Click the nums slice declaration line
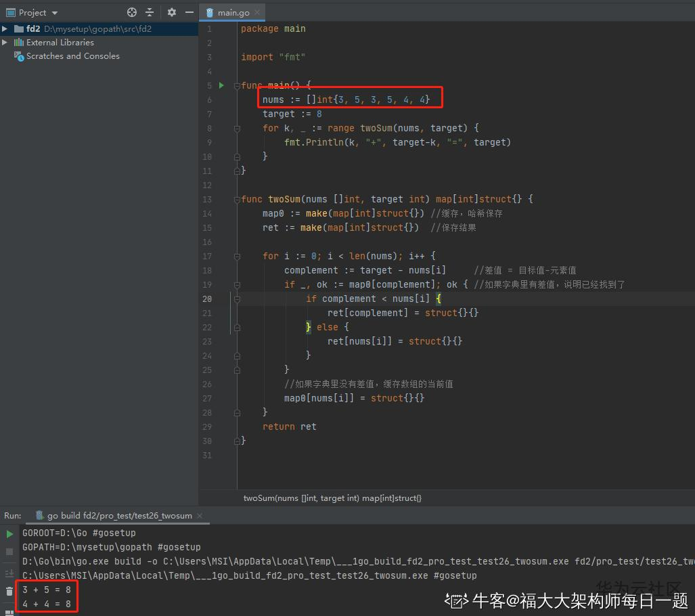This screenshot has height=616, width=695. [x=346, y=100]
